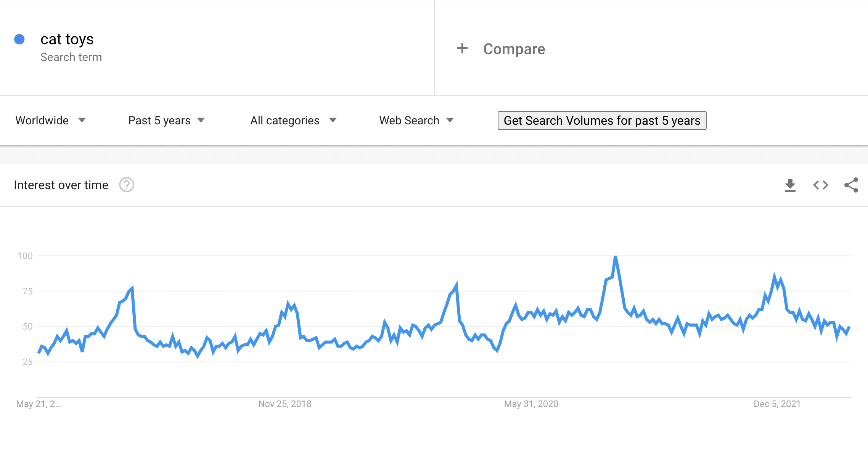Click the Search term subtitle text
The height and width of the screenshot is (460, 868).
pyautogui.click(x=71, y=57)
